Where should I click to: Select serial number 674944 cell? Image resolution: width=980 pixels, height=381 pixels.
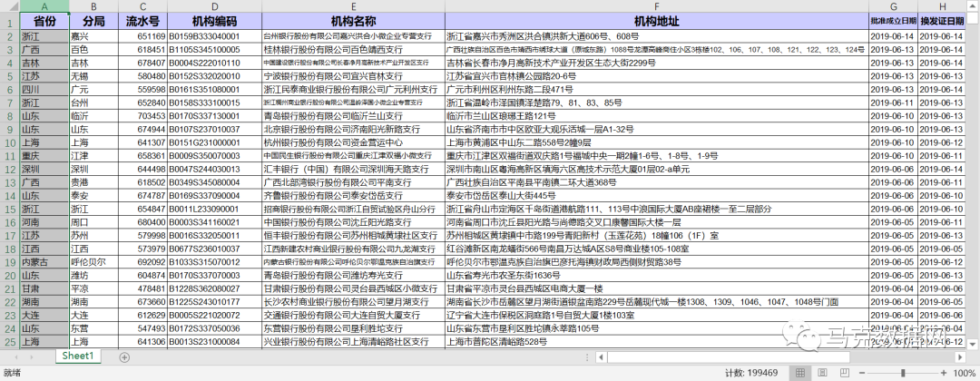coord(142,130)
